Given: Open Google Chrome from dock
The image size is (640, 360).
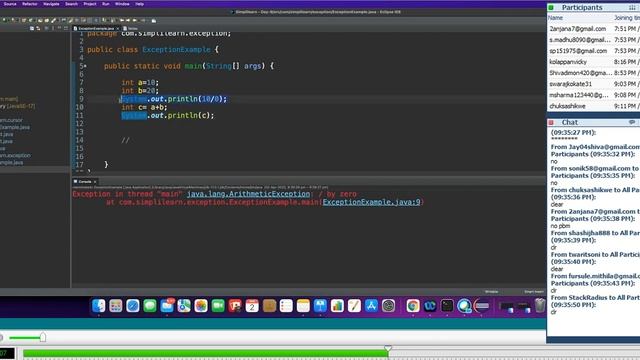Looking at the screenshot, I should tap(413, 305).
